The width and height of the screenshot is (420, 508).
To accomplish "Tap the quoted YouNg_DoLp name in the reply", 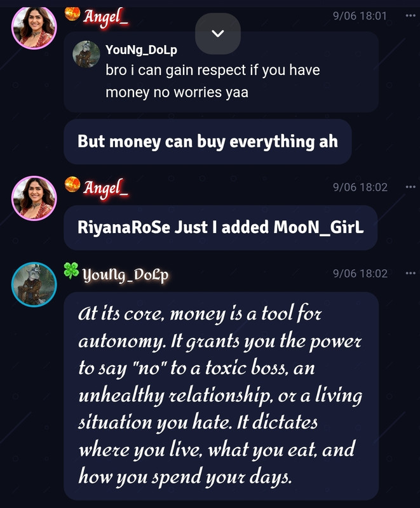I will click(141, 50).
